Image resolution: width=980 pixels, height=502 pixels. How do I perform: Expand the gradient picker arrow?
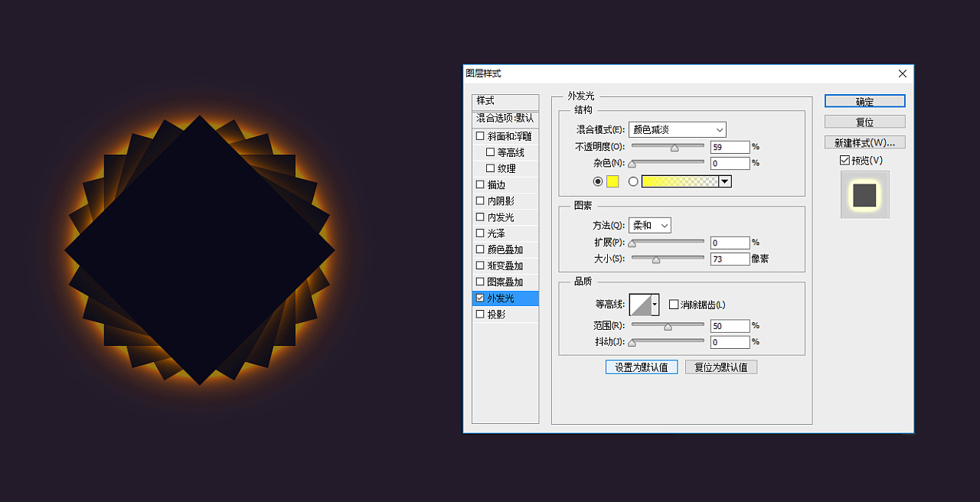coord(725,181)
